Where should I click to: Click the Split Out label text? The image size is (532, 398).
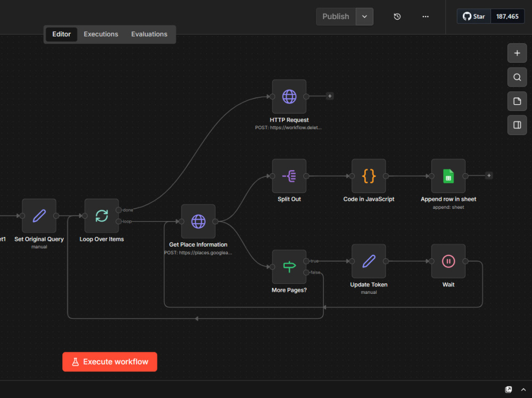pyautogui.click(x=289, y=199)
